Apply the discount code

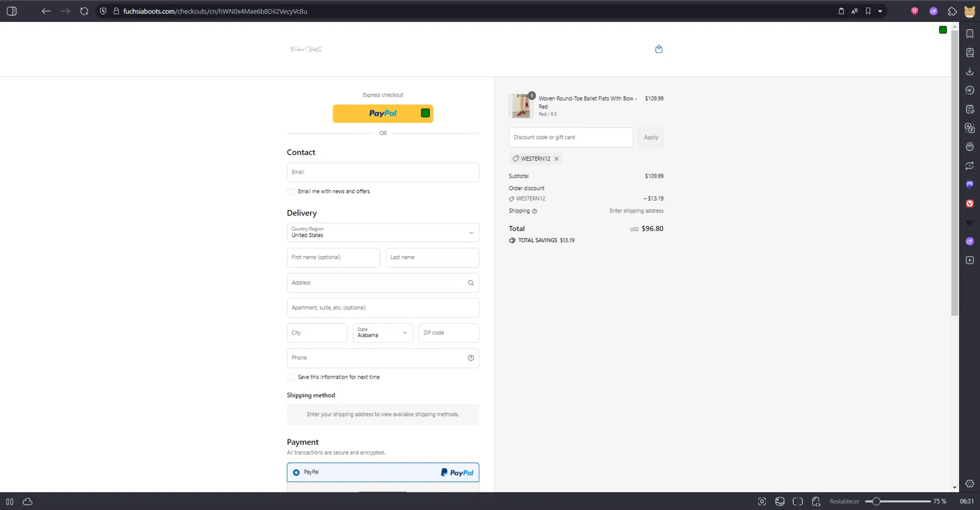tap(651, 137)
